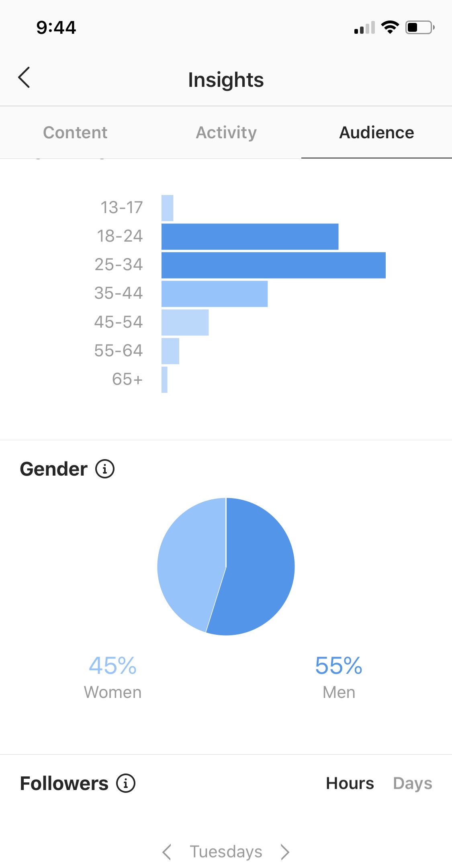Go to previous day with left chevron
452x868 pixels.
pos(167,852)
